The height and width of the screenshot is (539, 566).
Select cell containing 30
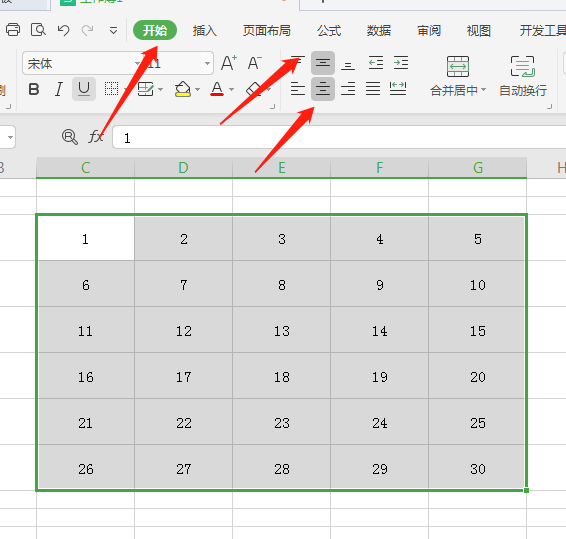[x=478, y=468]
